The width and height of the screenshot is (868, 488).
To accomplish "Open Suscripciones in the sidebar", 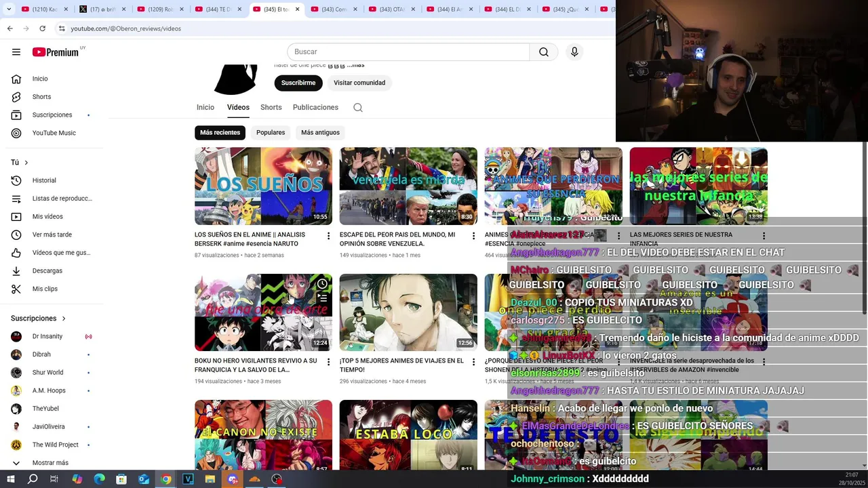I will tap(52, 115).
